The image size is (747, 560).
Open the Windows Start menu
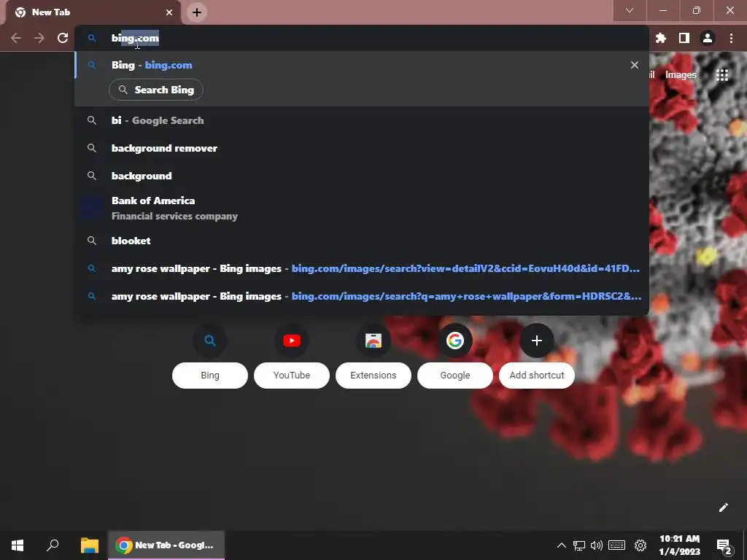point(18,545)
